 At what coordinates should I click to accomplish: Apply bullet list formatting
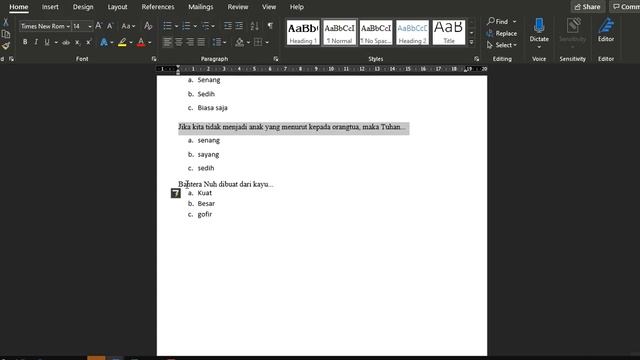point(167,26)
